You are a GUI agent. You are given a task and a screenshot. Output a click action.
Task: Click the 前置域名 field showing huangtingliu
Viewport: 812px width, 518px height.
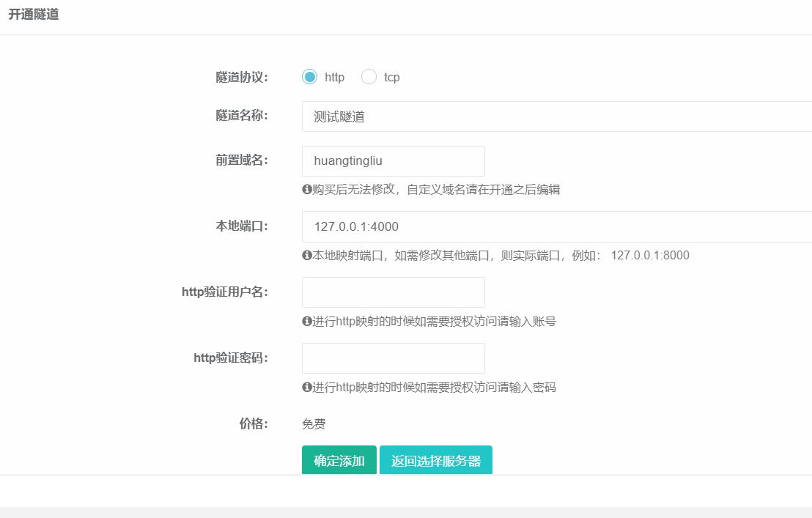click(x=393, y=160)
